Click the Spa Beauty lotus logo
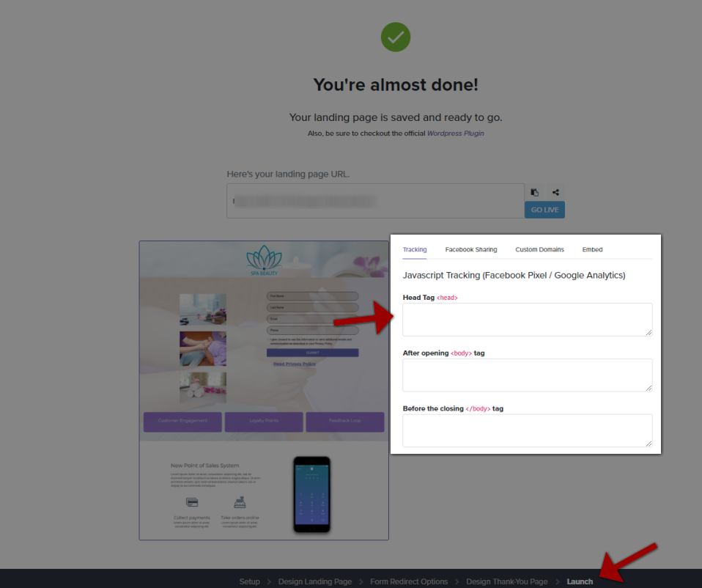702x588 pixels. coord(264,260)
